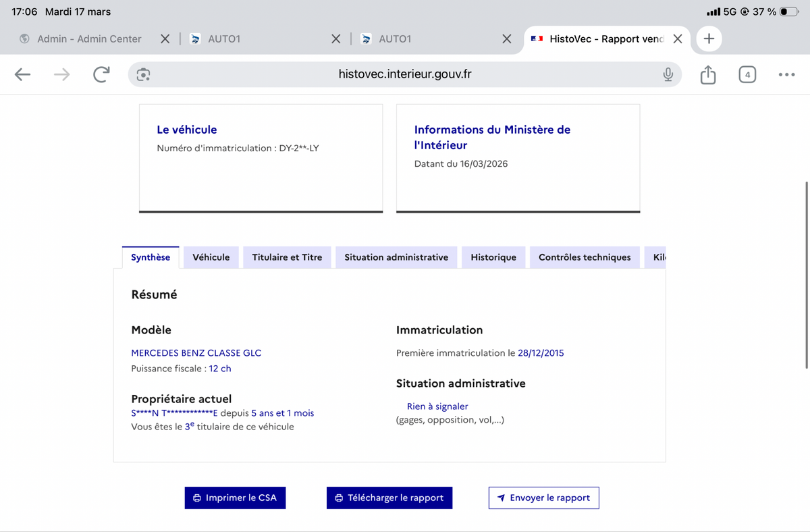The width and height of the screenshot is (810, 532).
Task: Tap the camera search icon in address bar
Action: pos(143,74)
